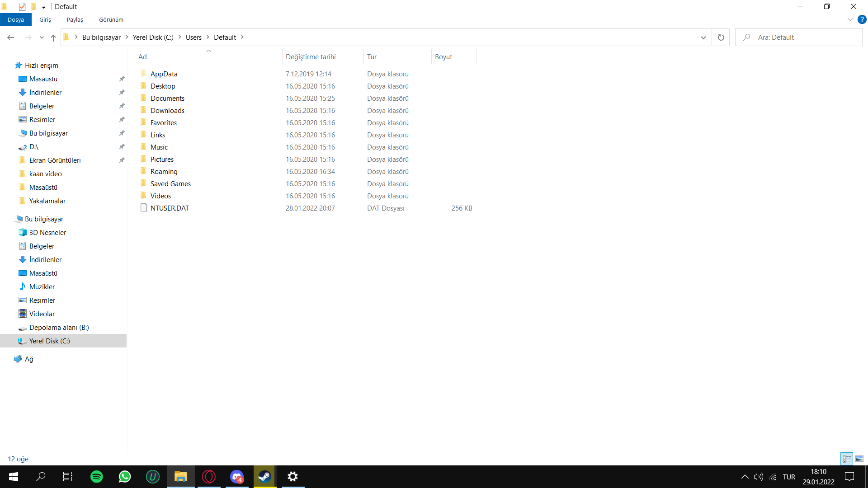The width and height of the screenshot is (868, 488).
Task: Expand the ribbon with chevron arrow
Action: click(850, 19)
